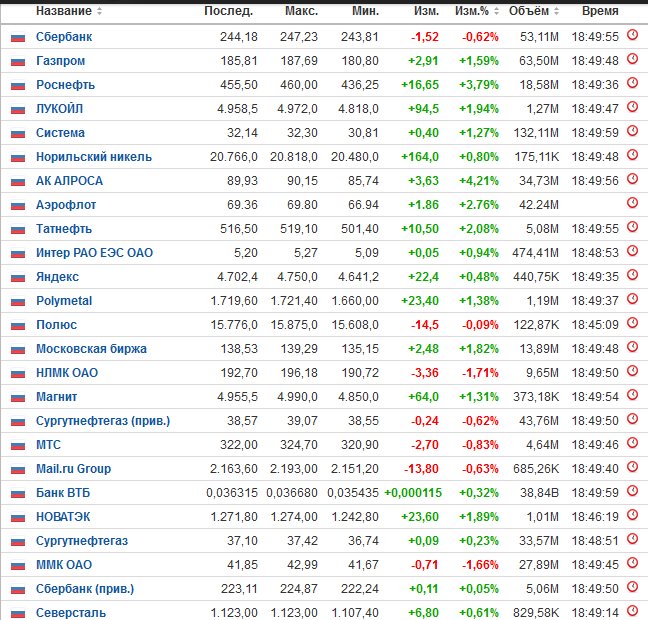This screenshot has width=648, height=620.
Task: Click the Russian flag icon beside Сбербанк
Action: pyautogui.click(x=18, y=38)
